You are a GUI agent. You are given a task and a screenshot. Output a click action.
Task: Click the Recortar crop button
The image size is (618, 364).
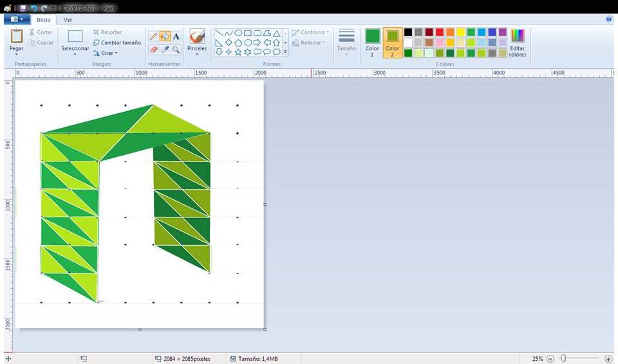108,32
